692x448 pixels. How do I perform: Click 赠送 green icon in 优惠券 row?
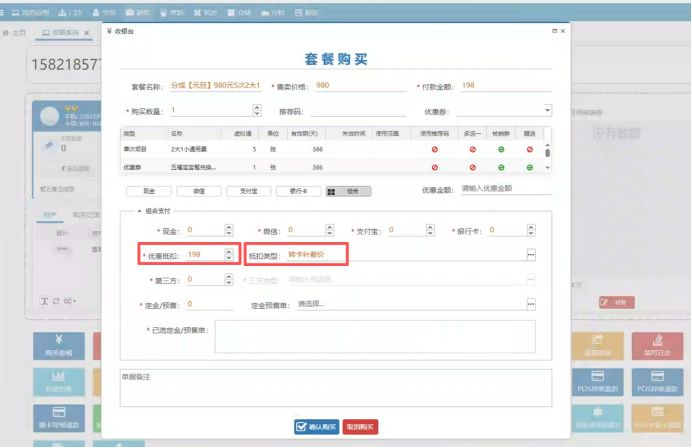[x=529, y=167]
